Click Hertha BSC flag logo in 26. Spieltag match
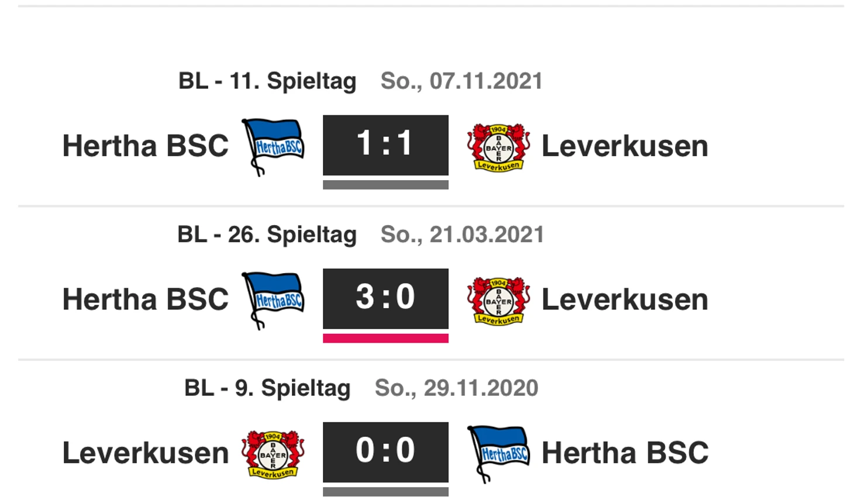854x504 pixels. (x=273, y=301)
